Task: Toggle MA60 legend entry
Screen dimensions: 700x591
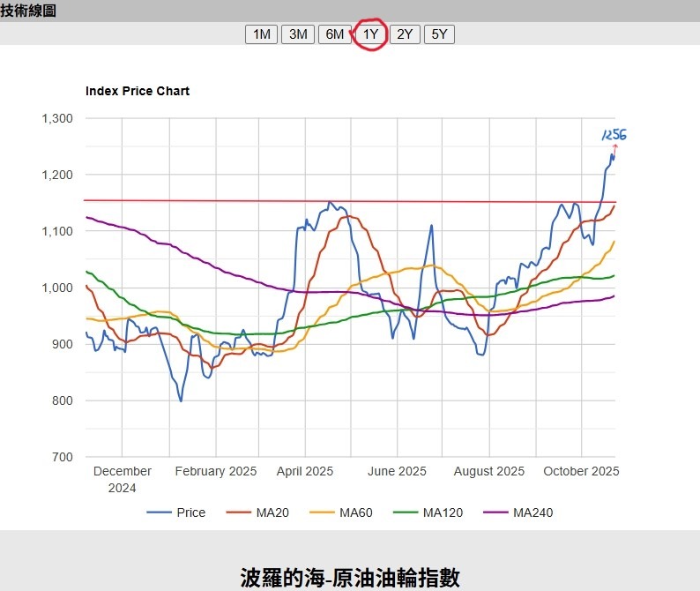Action: (341, 512)
